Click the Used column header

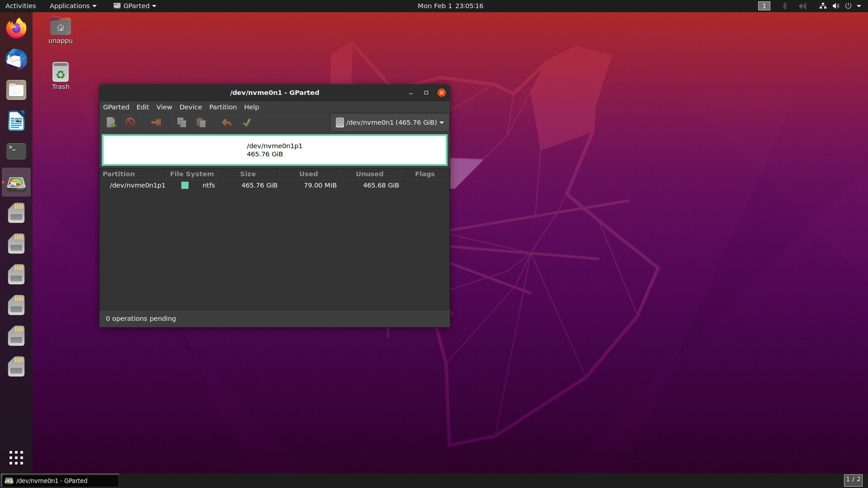309,174
